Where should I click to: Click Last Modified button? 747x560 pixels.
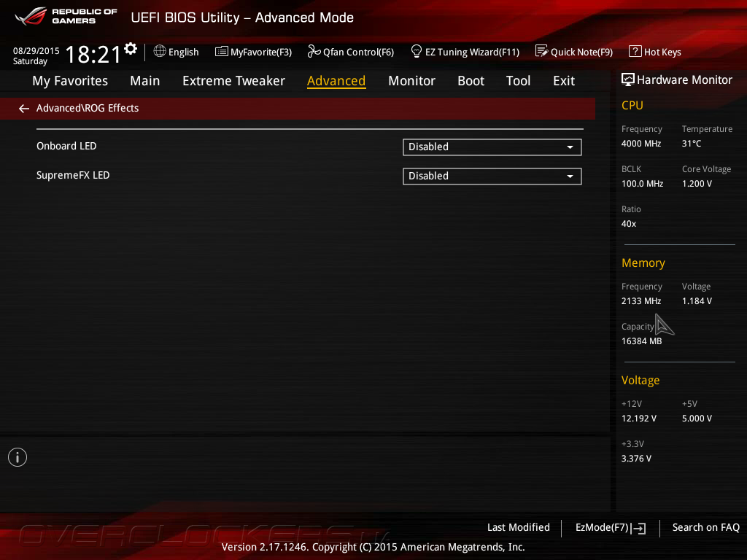[x=519, y=527]
